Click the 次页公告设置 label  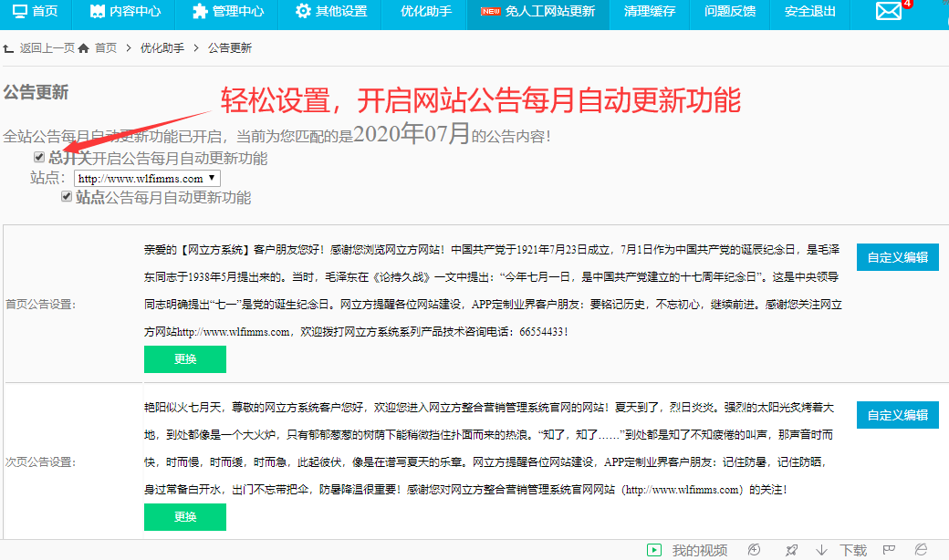tap(40, 462)
